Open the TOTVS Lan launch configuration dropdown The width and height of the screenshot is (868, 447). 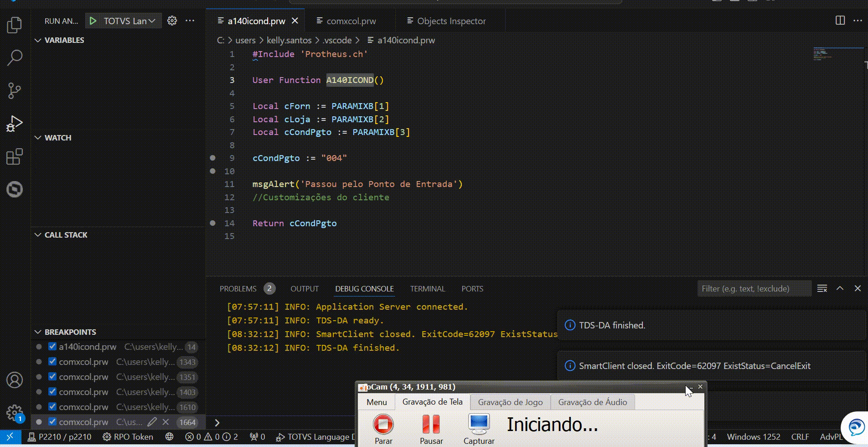tap(130, 21)
